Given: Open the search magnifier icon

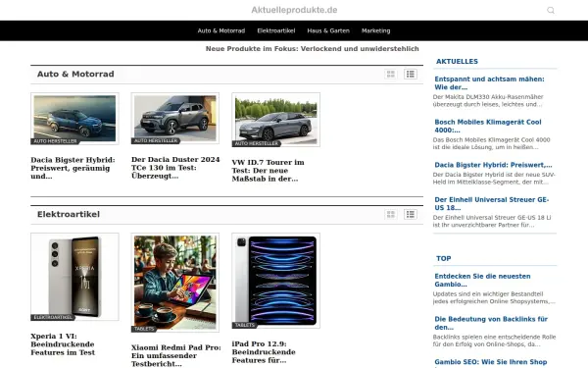Looking at the screenshot, I should click(x=550, y=10).
